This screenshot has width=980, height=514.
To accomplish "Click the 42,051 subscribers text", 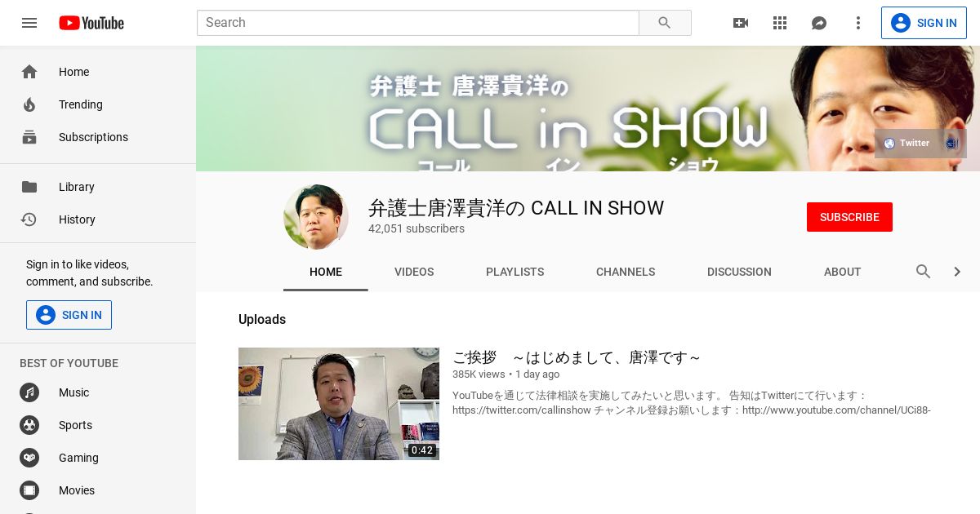I will pyautogui.click(x=416, y=228).
